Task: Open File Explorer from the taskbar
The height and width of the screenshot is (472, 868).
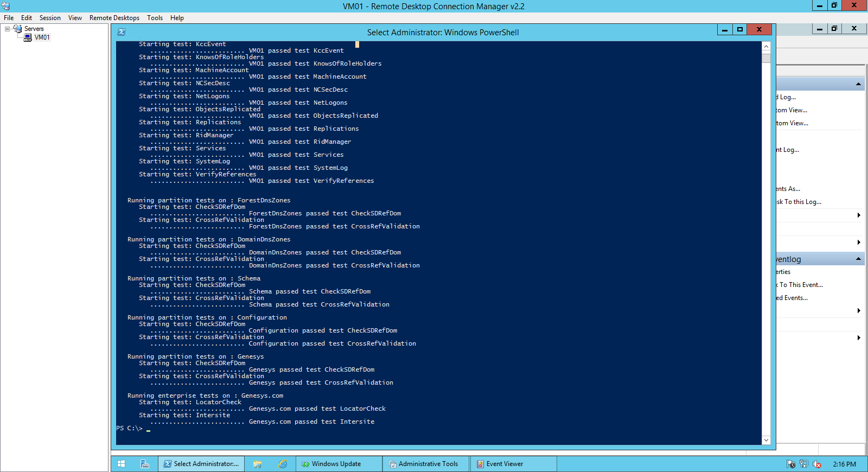Action: [258, 464]
